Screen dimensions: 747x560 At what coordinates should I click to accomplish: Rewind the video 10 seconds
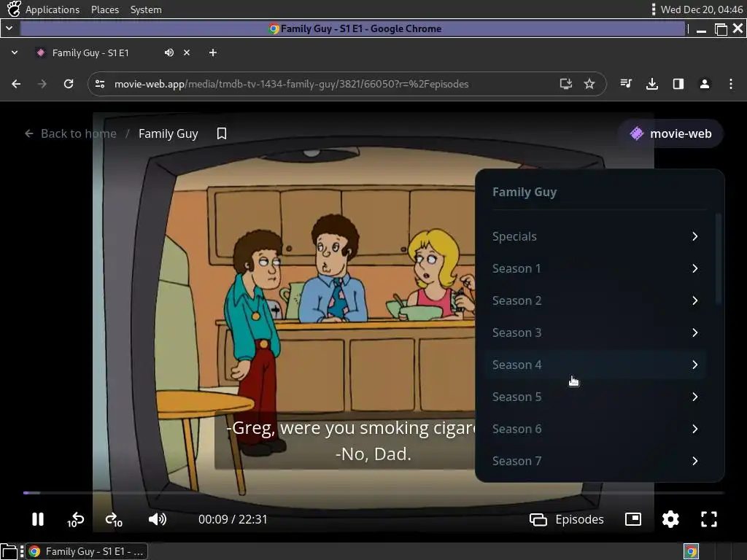pos(75,519)
